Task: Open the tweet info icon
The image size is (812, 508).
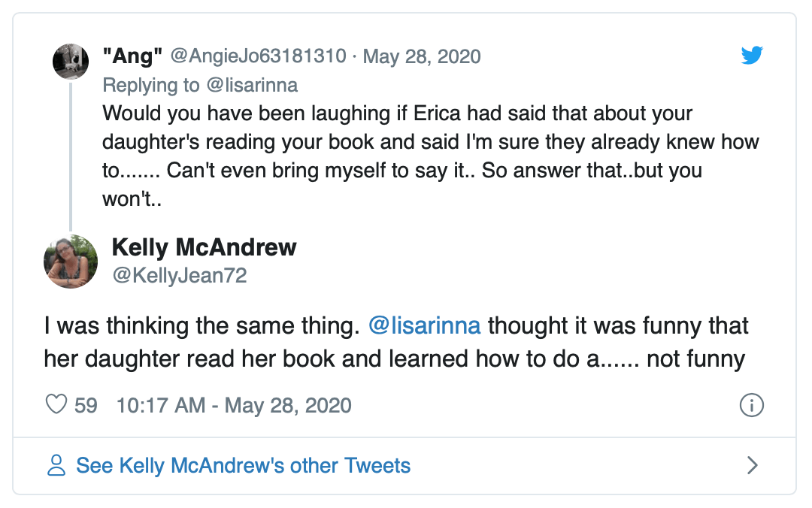Action: pyautogui.click(x=752, y=406)
